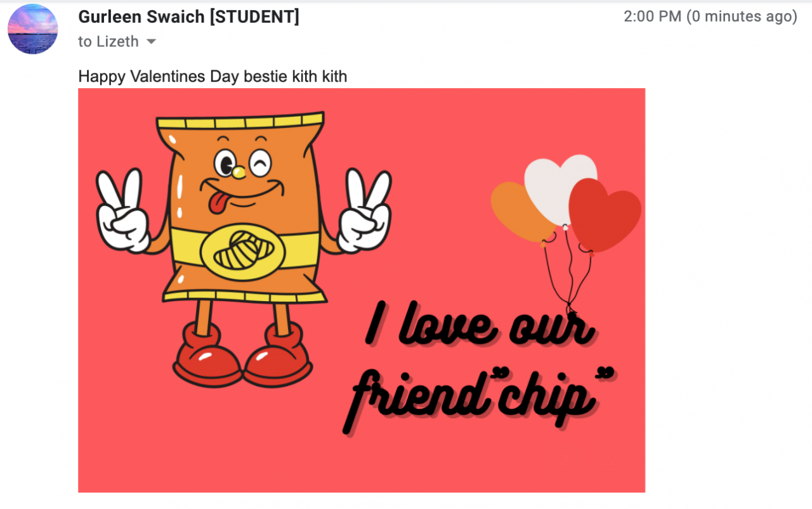Screen dimensions: 812x509
Task: Open Gurleen Swaich's profile avatar
Action: pyautogui.click(x=32, y=29)
